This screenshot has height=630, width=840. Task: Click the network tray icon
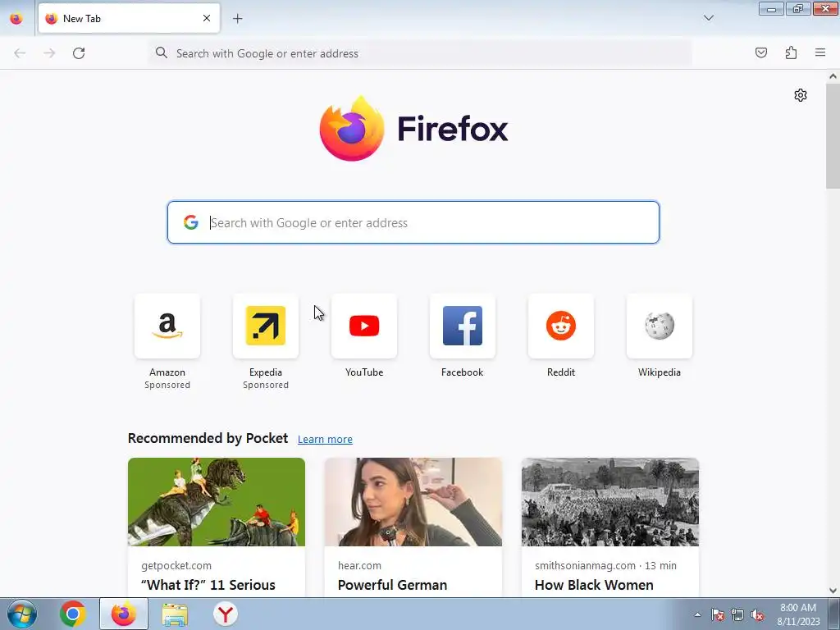pyautogui.click(x=737, y=614)
